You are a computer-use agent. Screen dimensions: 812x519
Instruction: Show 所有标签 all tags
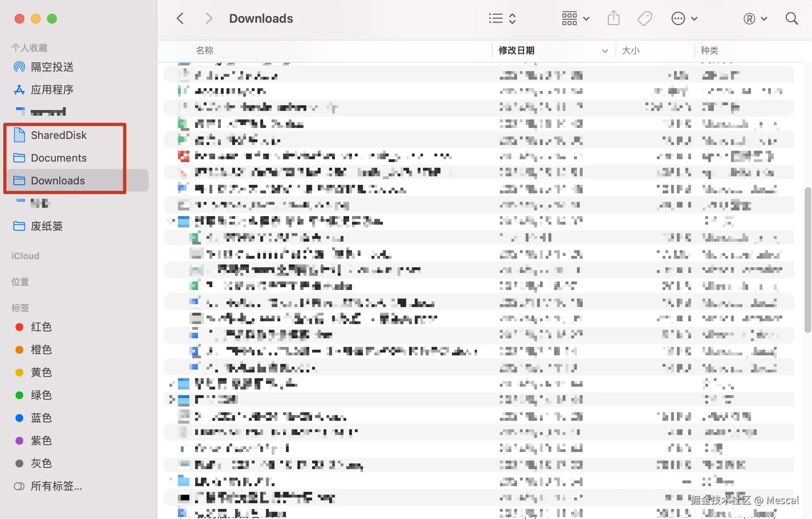[56, 486]
